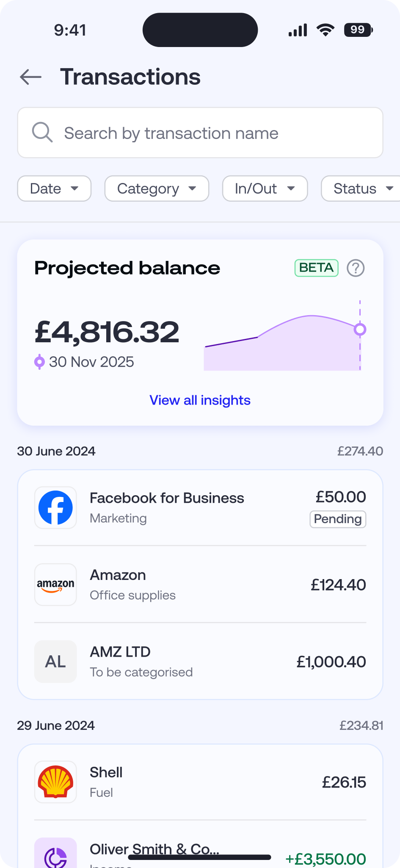
Task: Tap the Facebook logo icon
Action: [x=55, y=507]
